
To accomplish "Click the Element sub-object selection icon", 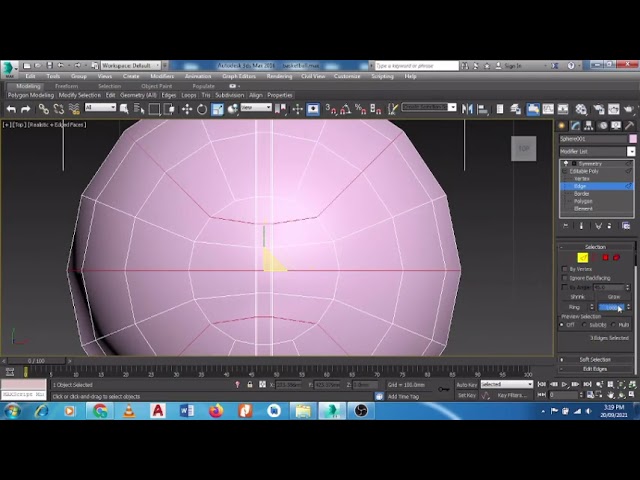I will (616, 257).
